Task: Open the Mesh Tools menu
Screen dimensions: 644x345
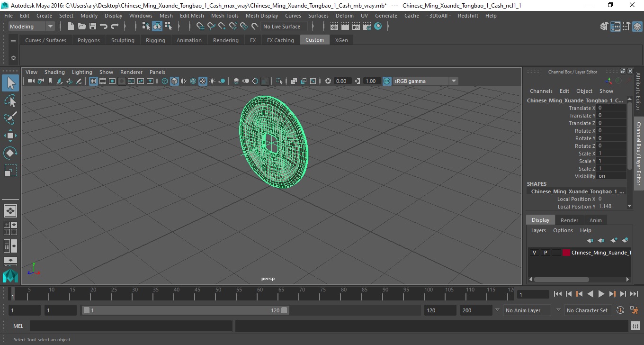Action: (224, 16)
